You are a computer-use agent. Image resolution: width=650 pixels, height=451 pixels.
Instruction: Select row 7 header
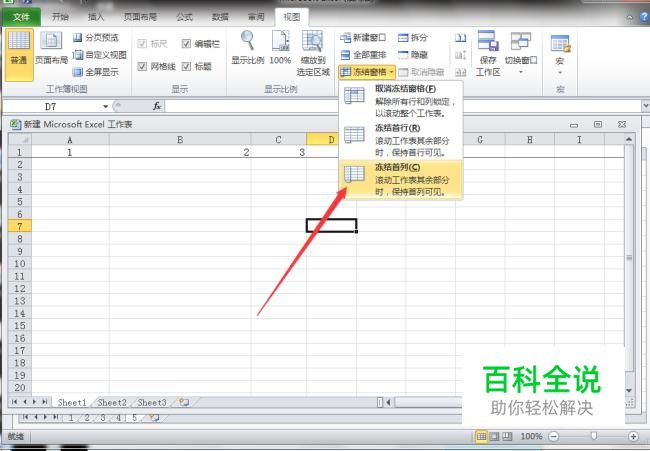19,226
